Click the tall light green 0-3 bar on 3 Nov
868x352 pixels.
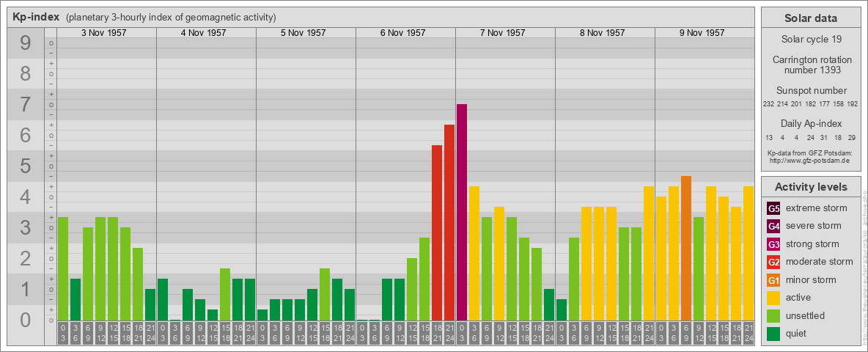63,268
